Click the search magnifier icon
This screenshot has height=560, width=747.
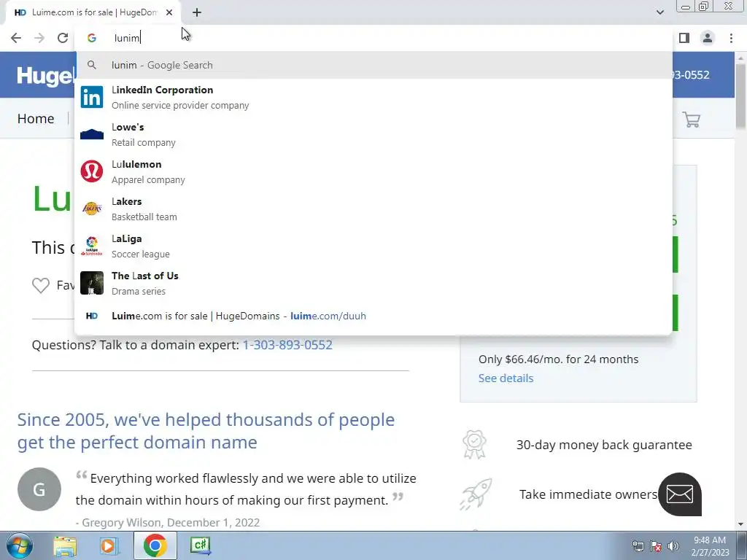click(92, 65)
